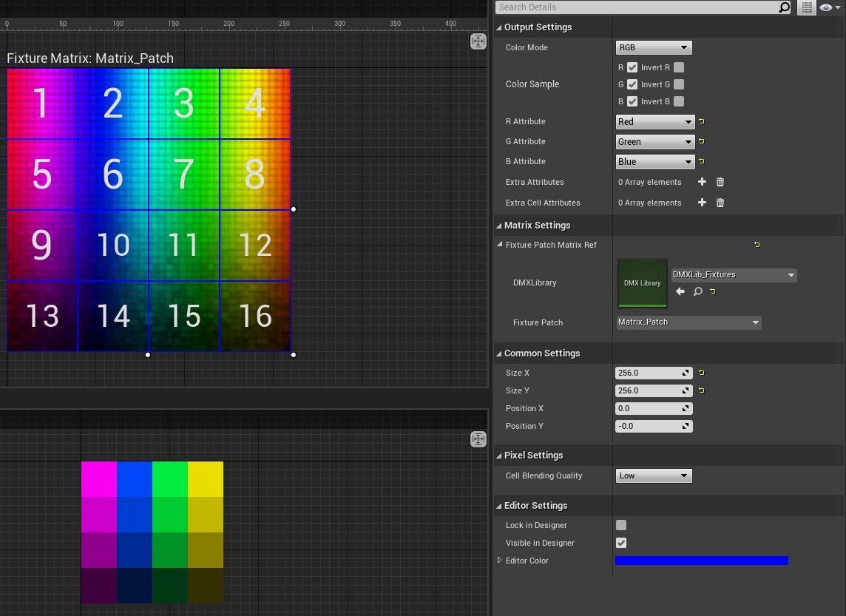Viewport: 846px width, 616px height.
Task: Click the use-selected-asset arrow beside DMXLibrary
Action: click(x=680, y=291)
